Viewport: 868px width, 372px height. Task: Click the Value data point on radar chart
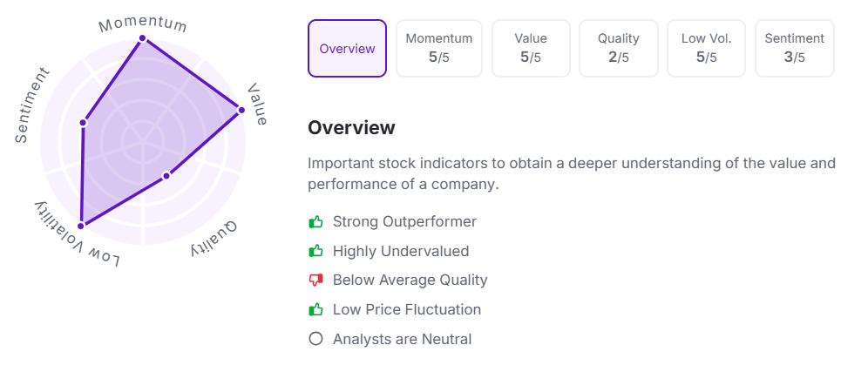click(241, 110)
